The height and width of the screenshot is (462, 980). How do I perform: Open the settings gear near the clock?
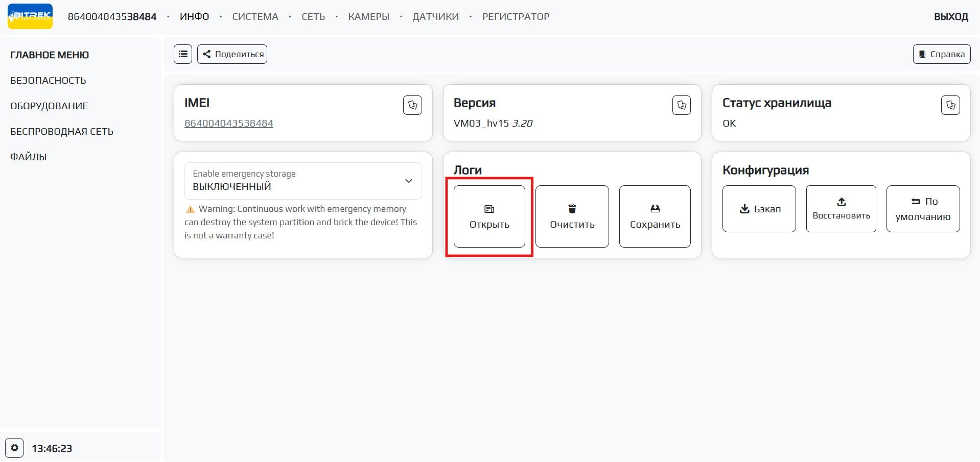15,448
